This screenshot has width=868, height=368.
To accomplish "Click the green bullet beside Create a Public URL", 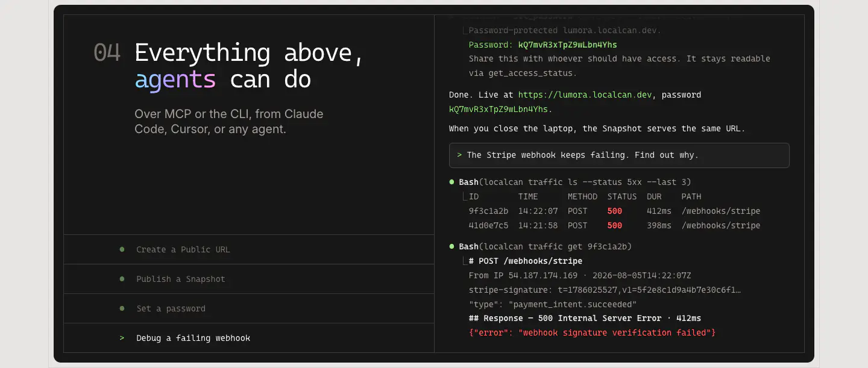I will click(122, 249).
